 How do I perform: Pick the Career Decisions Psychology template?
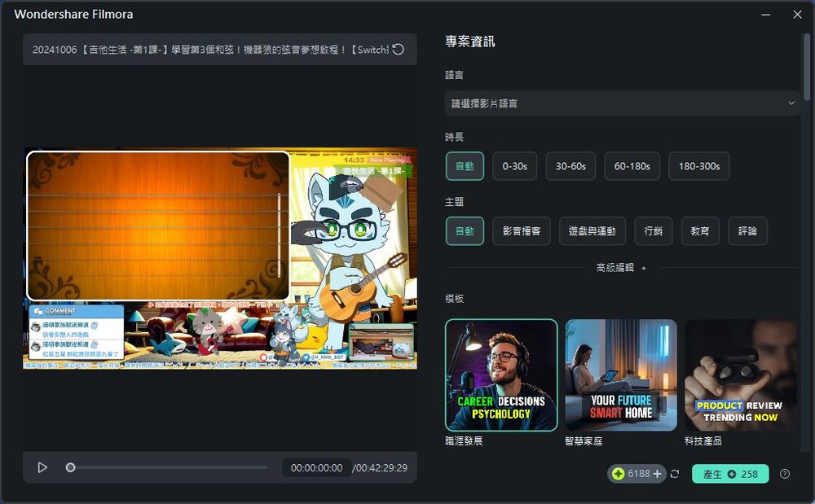501,375
